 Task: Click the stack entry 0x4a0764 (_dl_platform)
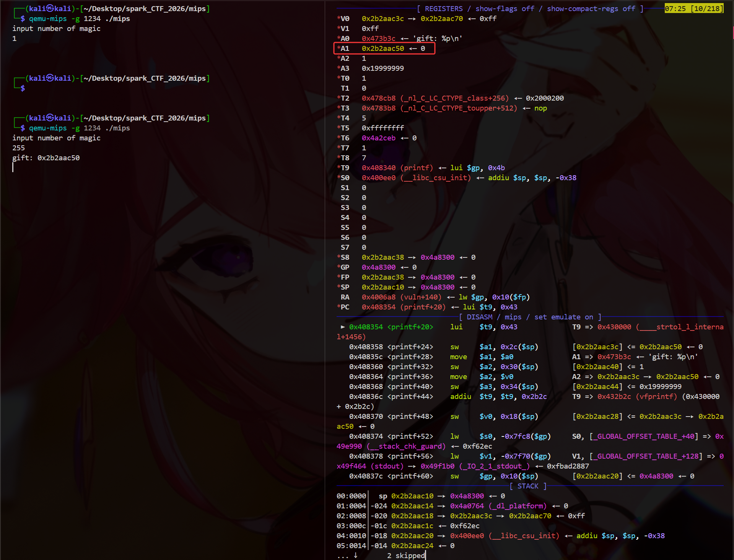click(498, 506)
